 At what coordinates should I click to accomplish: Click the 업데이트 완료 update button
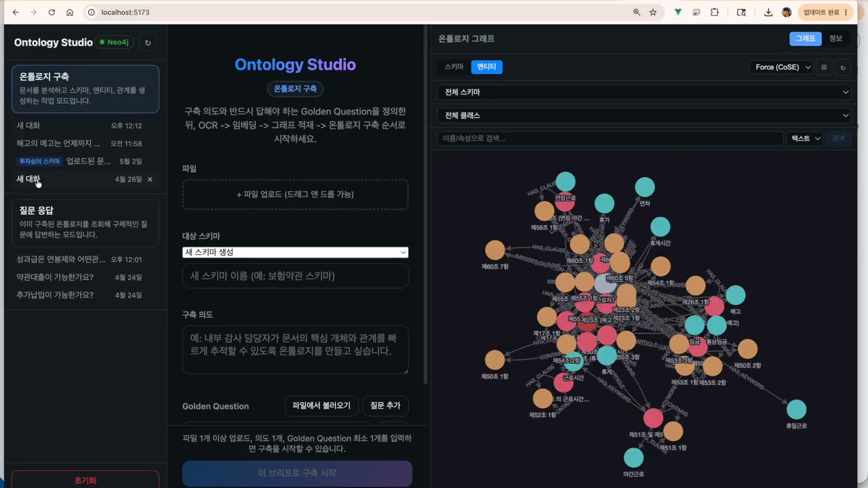click(x=825, y=12)
